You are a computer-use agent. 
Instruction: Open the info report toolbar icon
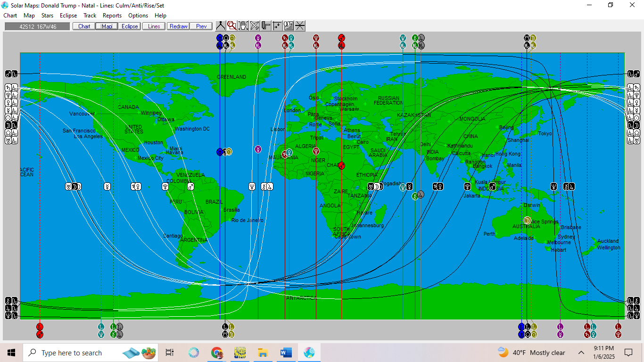[289, 26]
